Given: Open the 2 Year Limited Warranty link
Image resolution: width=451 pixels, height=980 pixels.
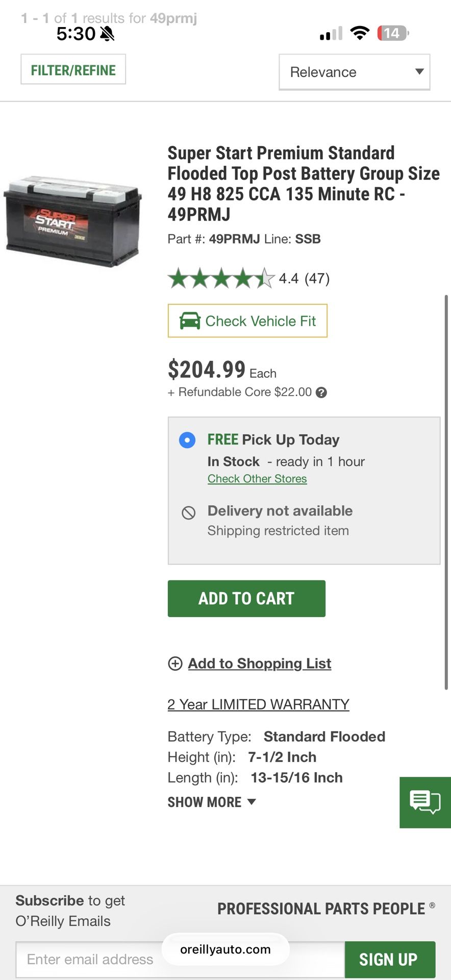Looking at the screenshot, I should (258, 704).
